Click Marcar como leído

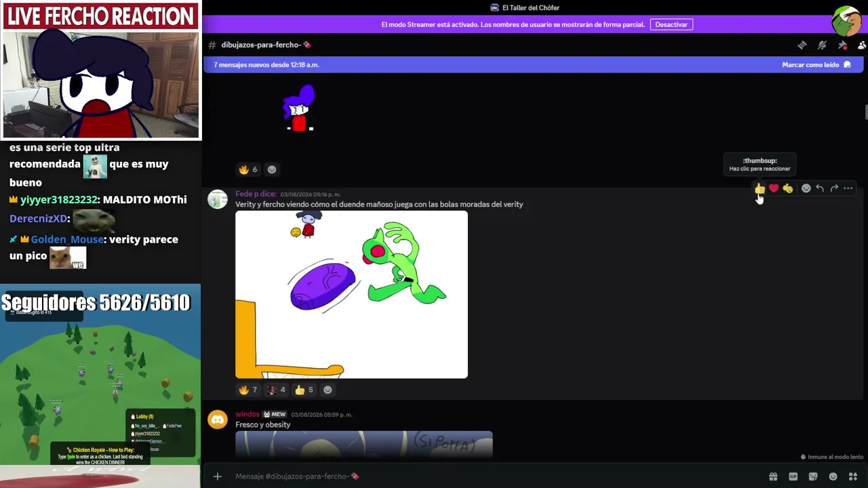[816, 64]
